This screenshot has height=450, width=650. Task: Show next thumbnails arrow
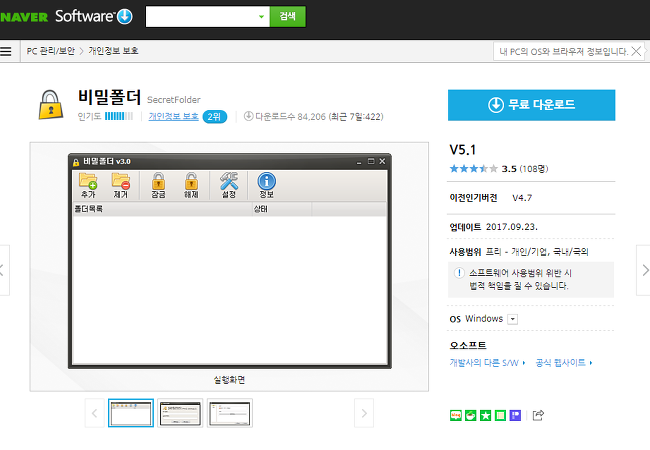pos(364,413)
